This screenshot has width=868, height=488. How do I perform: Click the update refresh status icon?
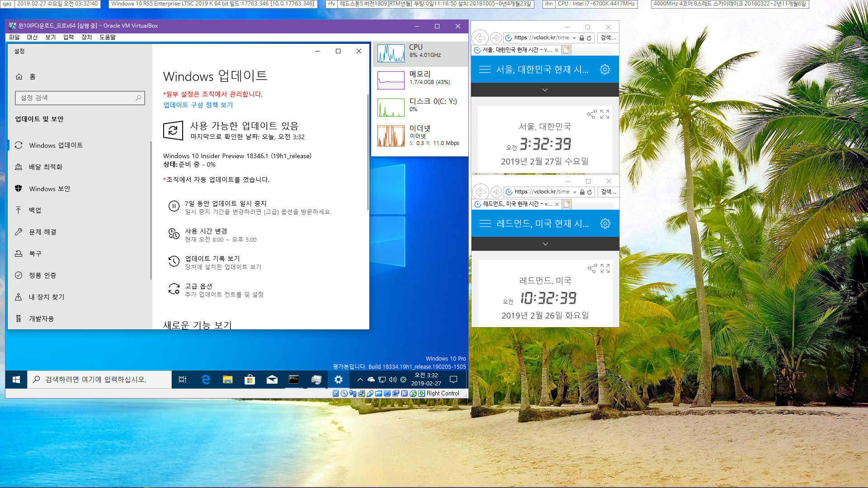click(x=173, y=131)
